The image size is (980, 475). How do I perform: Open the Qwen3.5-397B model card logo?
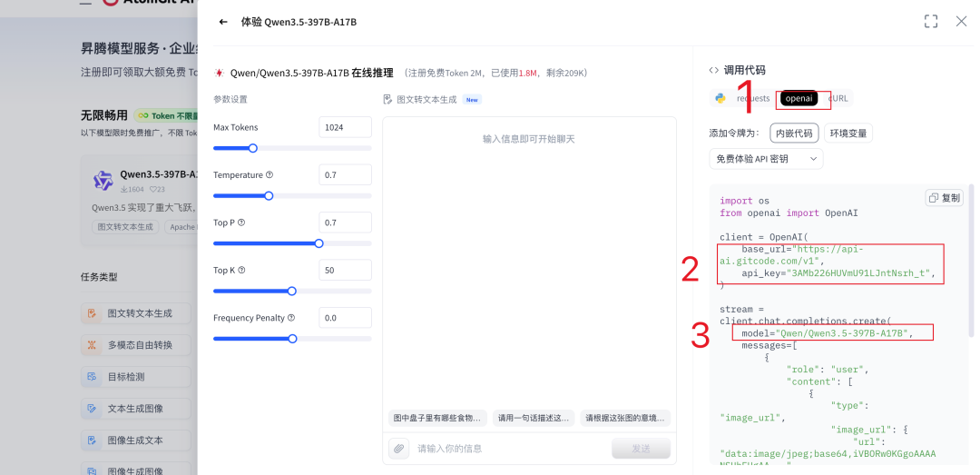click(103, 180)
